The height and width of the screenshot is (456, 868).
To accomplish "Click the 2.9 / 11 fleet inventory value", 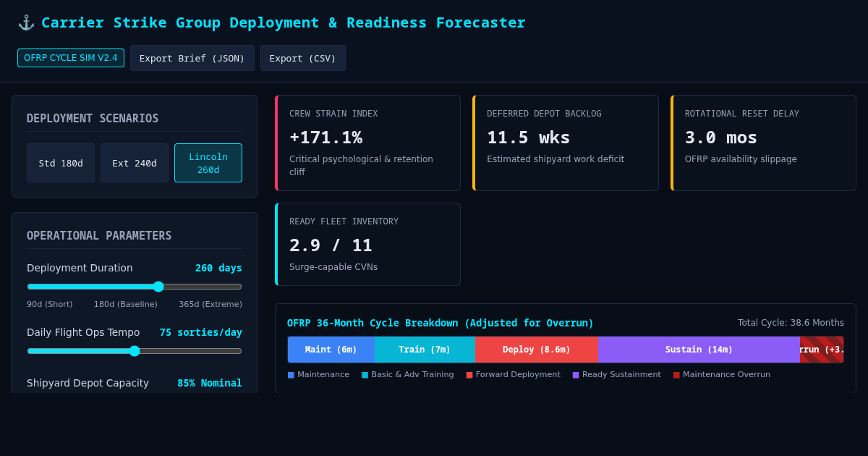I will click(x=331, y=245).
